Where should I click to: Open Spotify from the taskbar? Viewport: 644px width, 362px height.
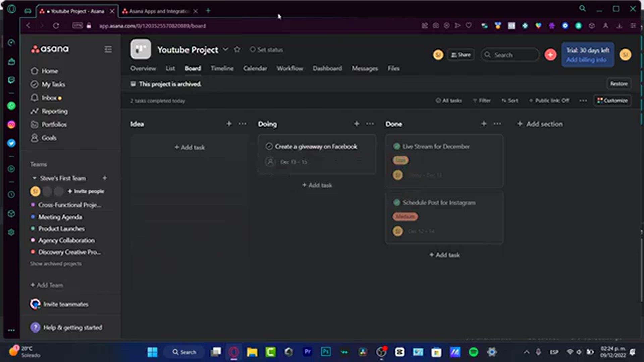(473, 352)
